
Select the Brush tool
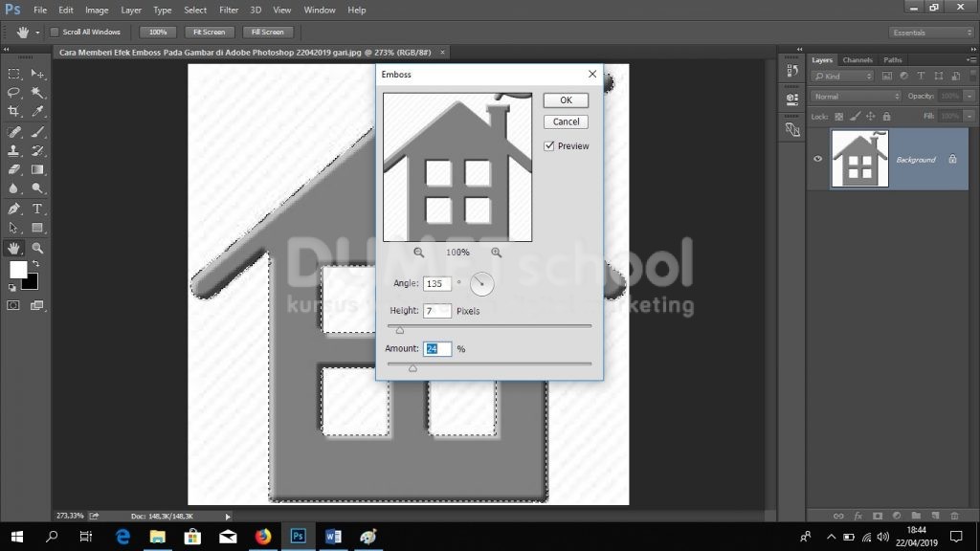click(x=37, y=132)
